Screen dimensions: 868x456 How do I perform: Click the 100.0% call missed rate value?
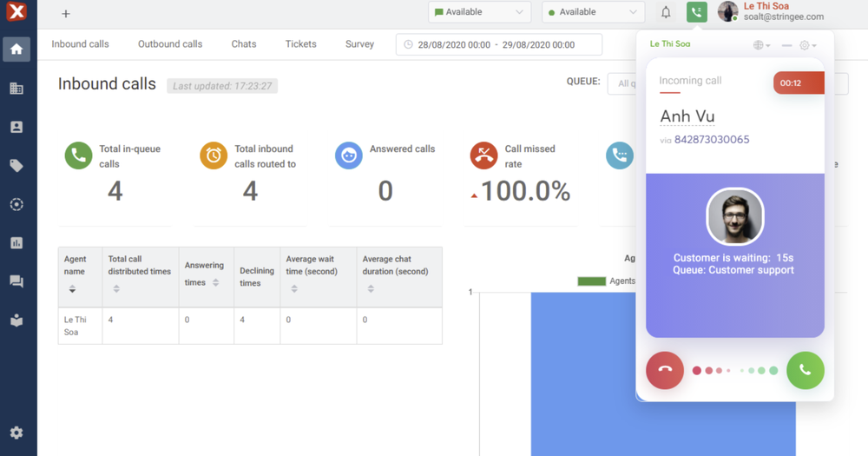(525, 191)
